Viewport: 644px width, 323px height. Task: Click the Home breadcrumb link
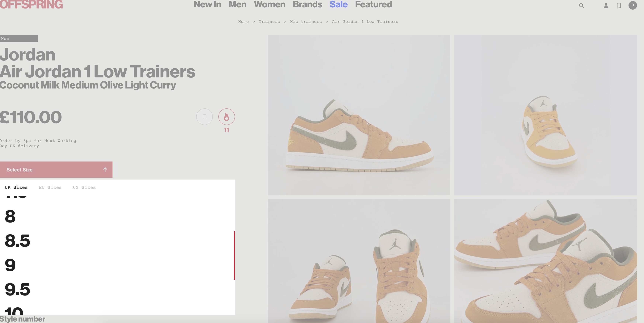[x=243, y=22]
